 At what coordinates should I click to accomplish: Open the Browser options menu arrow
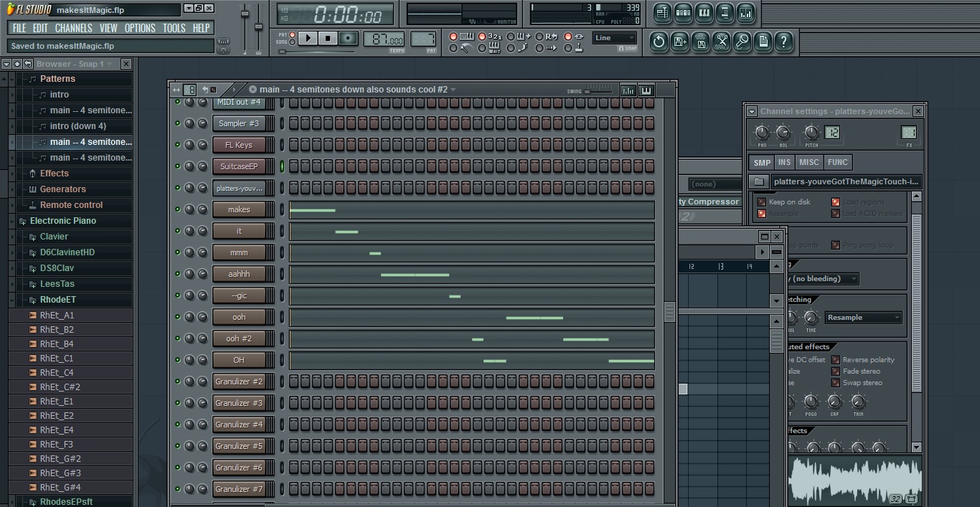tap(6, 64)
